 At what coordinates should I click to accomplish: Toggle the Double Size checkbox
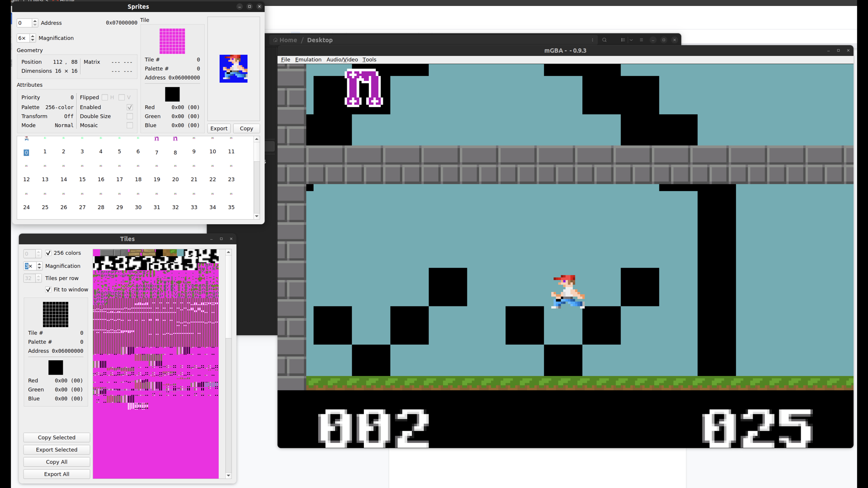tap(130, 116)
